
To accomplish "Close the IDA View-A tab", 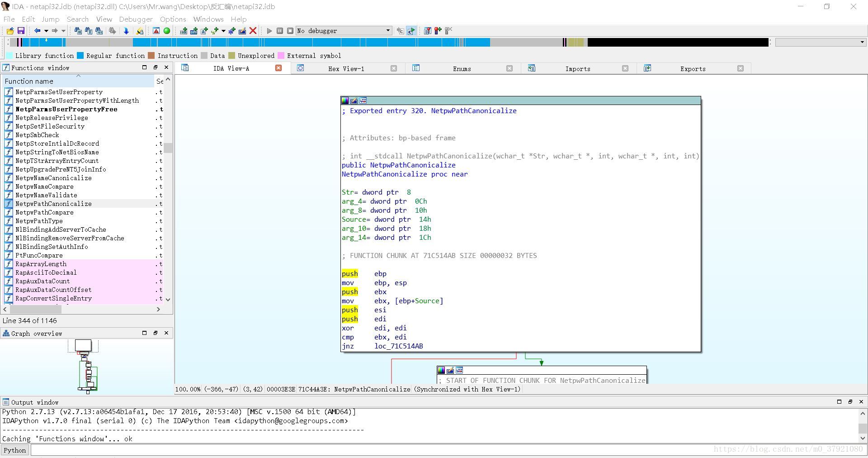I will coord(278,68).
